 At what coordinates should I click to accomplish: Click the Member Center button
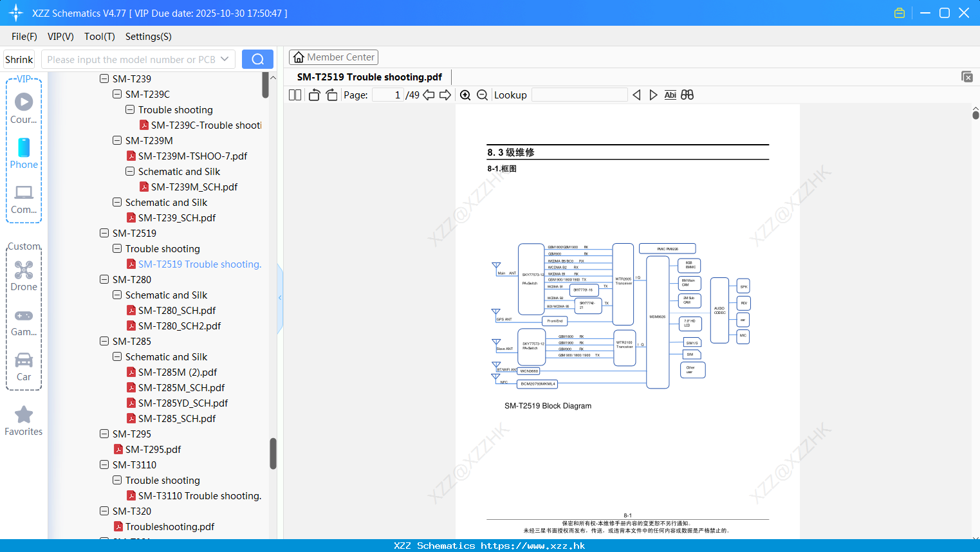(333, 57)
